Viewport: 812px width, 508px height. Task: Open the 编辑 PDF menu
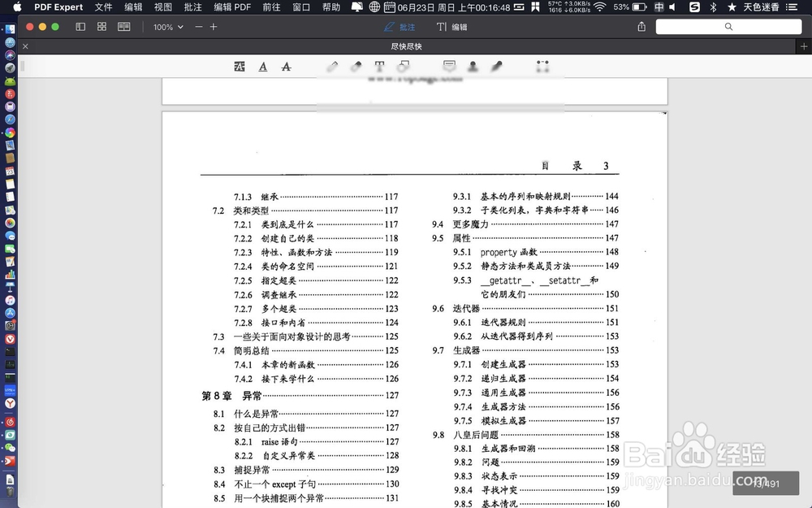pyautogui.click(x=232, y=7)
